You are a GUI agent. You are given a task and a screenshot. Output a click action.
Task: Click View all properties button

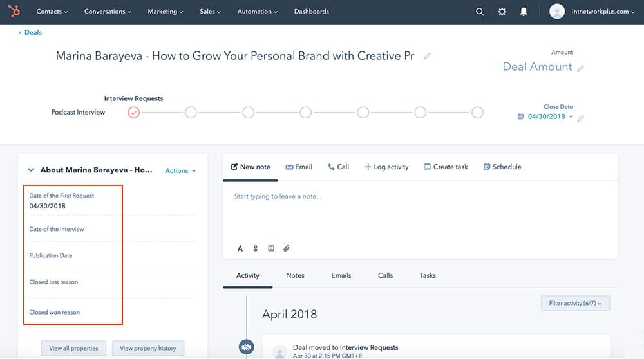point(73,348)
